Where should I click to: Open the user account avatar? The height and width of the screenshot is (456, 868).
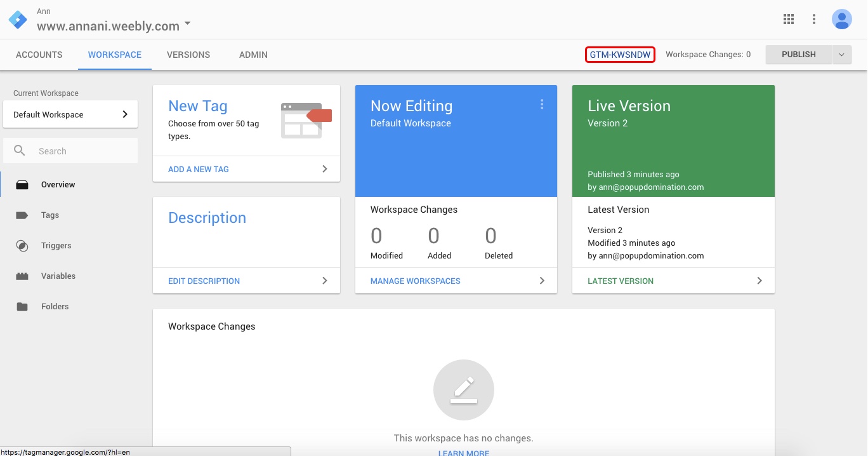click(842, 19)
